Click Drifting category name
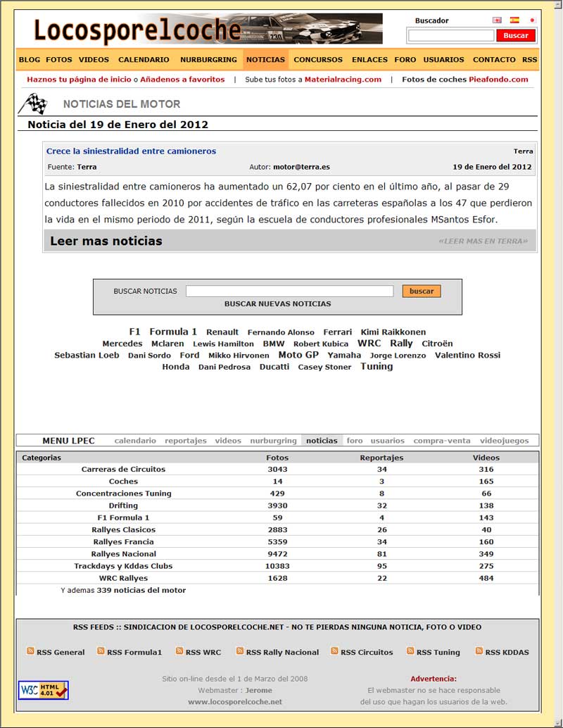This screenshot has width=563, height=728. (x=123, y=506)
